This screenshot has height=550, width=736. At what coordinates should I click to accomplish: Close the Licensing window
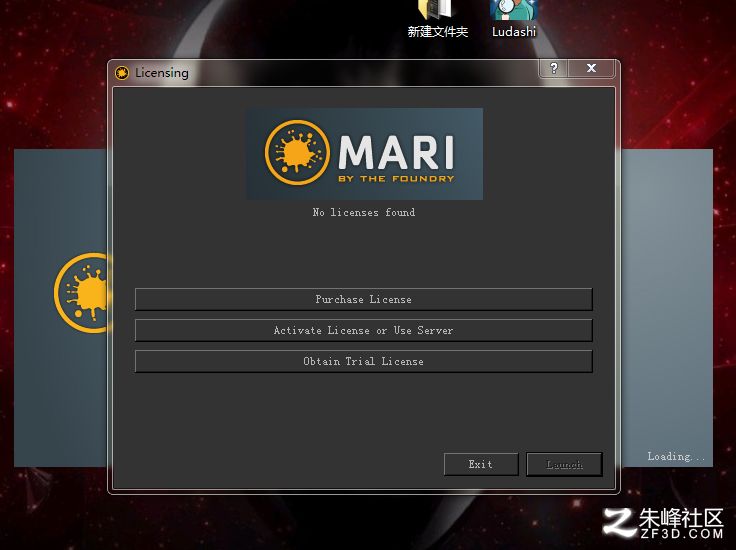coord(591,69)
